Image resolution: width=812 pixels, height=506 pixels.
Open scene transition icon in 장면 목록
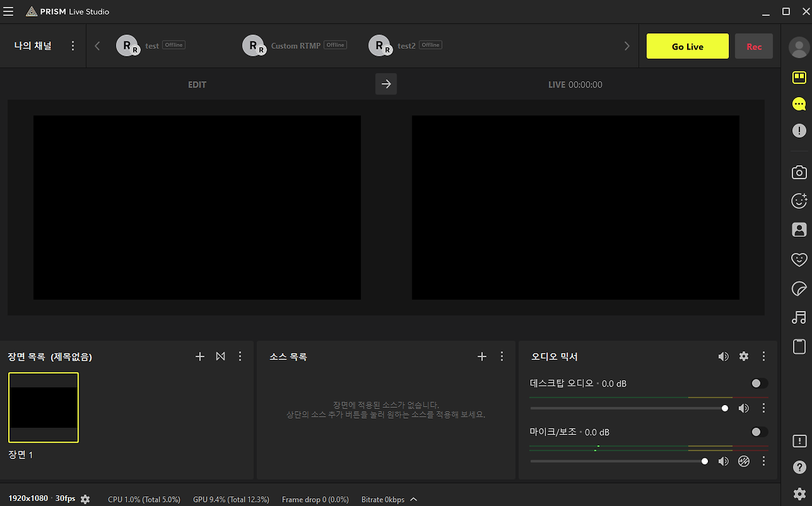[x=220, y=357]
